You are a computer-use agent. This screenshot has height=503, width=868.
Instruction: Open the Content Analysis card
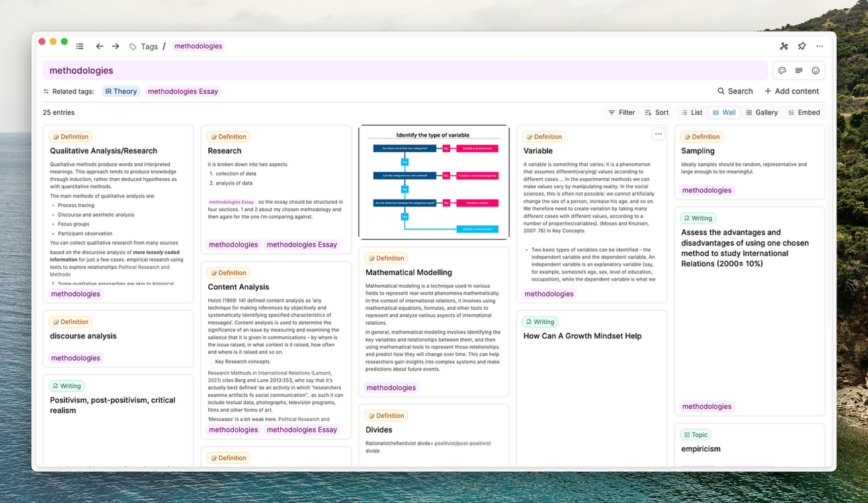point(276,350)
